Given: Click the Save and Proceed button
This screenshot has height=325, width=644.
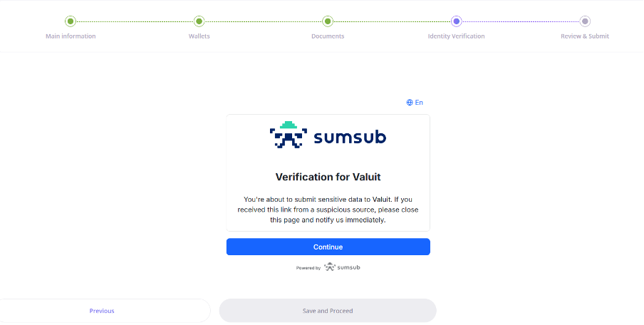Looking at the screenshot, I should point(328,311).
